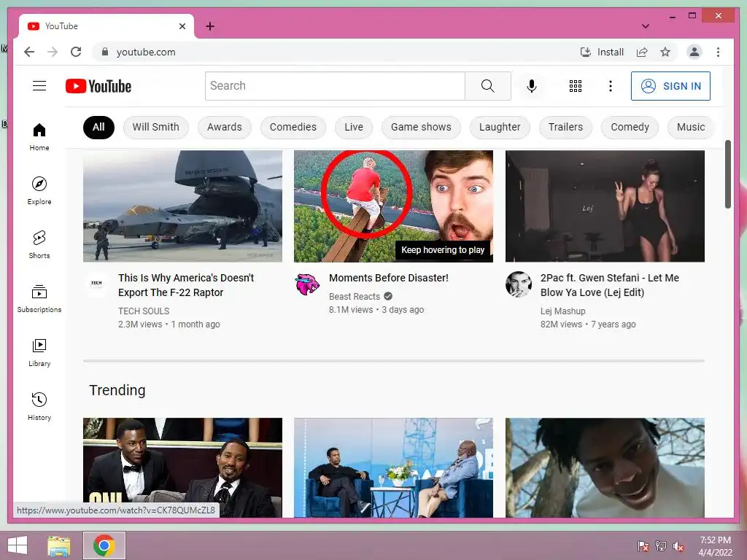747x560 pixels.
Task: Open Chrome profile avatar
Action: (694, 52)
